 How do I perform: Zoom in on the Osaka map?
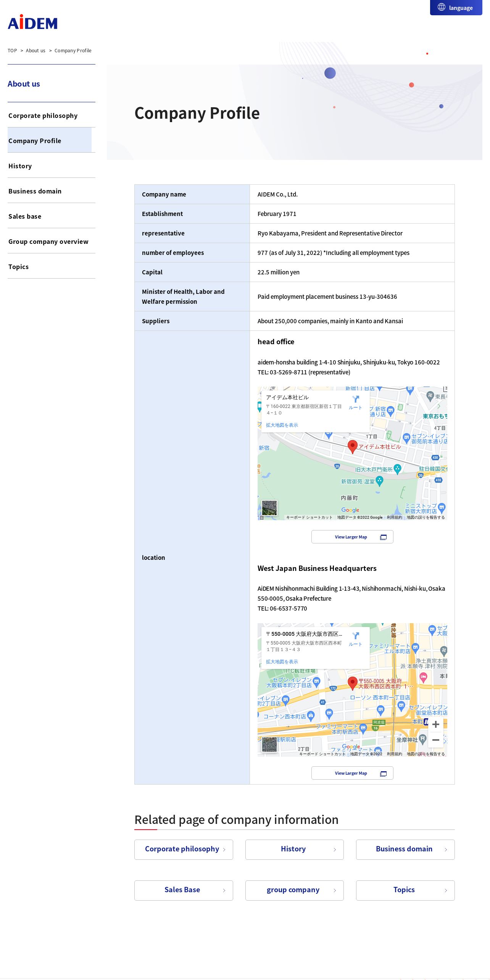436,724
